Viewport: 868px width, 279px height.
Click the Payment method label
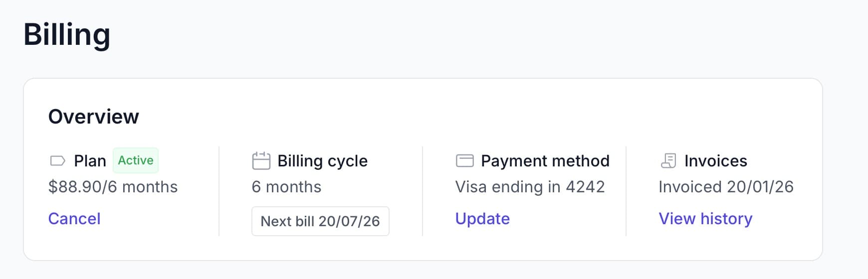point(545,161)
